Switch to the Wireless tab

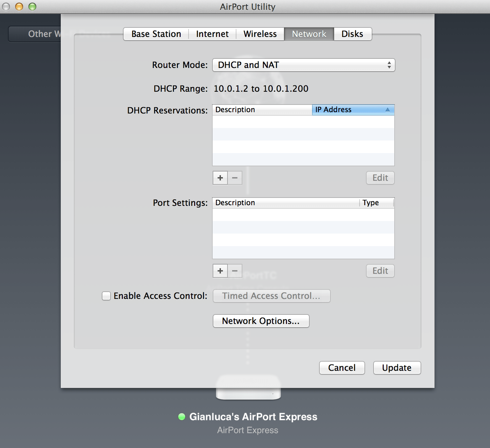click(260, 34)
